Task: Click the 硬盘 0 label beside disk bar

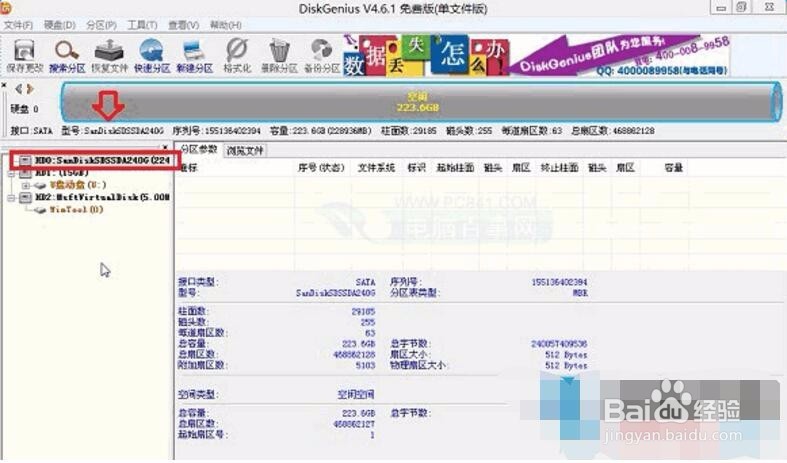Action: pos(24,109)
